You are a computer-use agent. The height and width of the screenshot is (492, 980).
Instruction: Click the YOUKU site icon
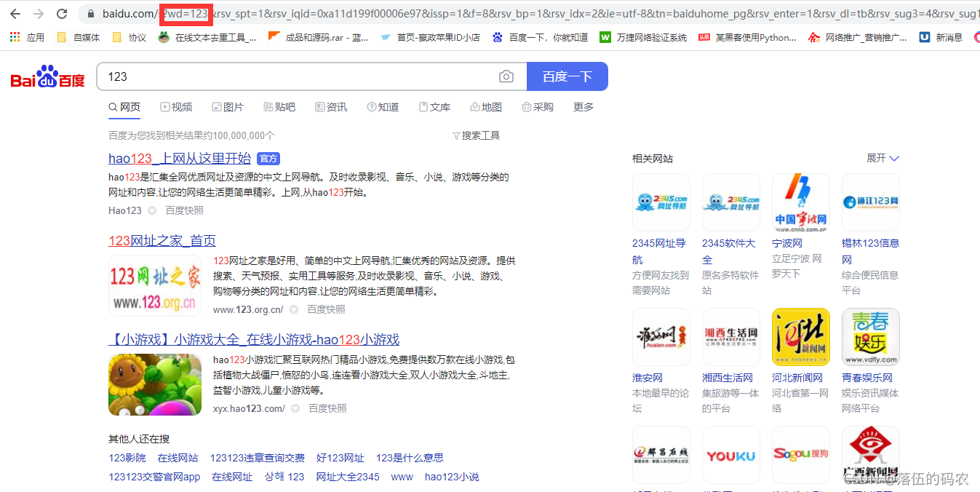(730, 456)
